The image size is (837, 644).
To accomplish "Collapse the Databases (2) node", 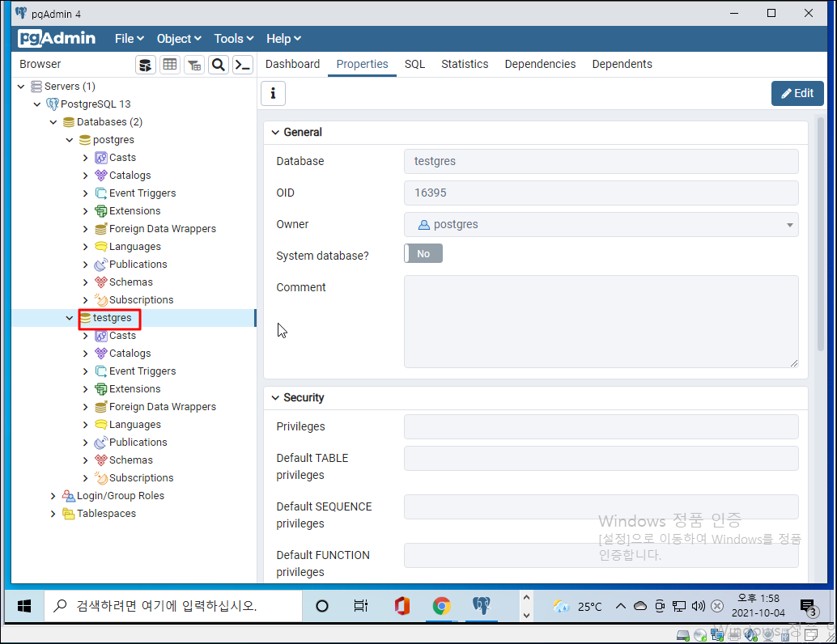I will coord(53,122).
